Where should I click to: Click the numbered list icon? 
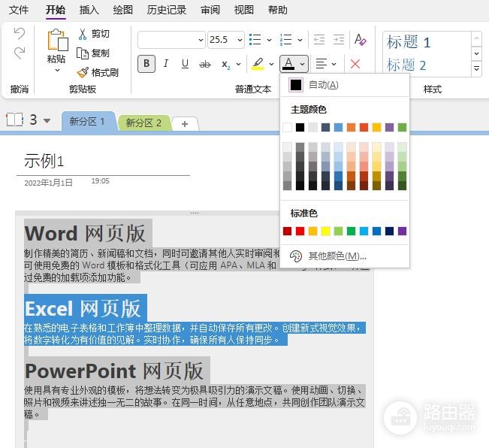286,40
